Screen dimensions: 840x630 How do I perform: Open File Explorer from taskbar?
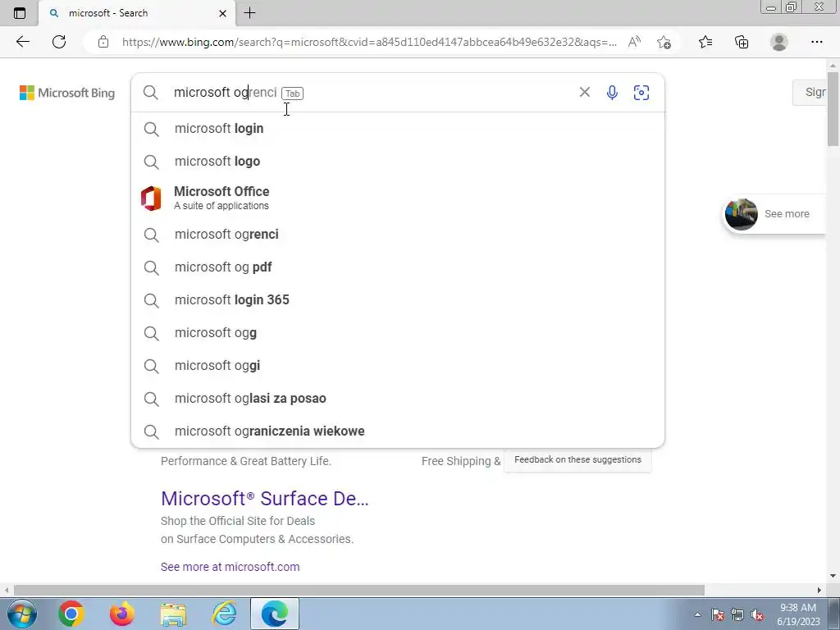click(x=173, y=614)
